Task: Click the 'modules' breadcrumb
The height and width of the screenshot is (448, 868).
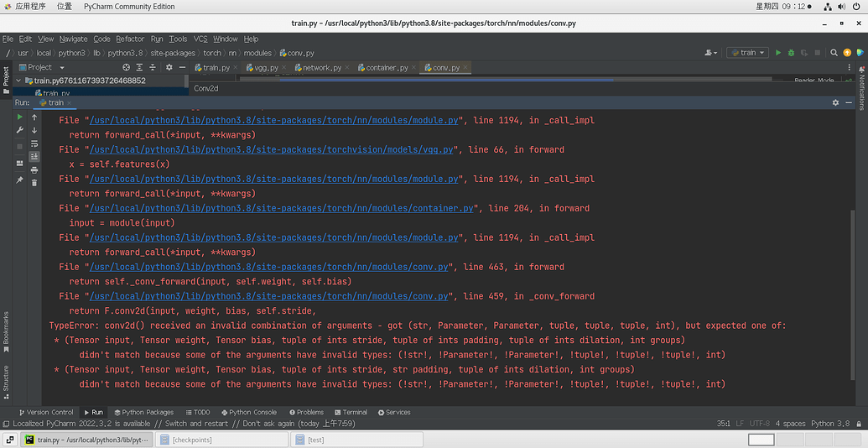Action: point(258,53)
